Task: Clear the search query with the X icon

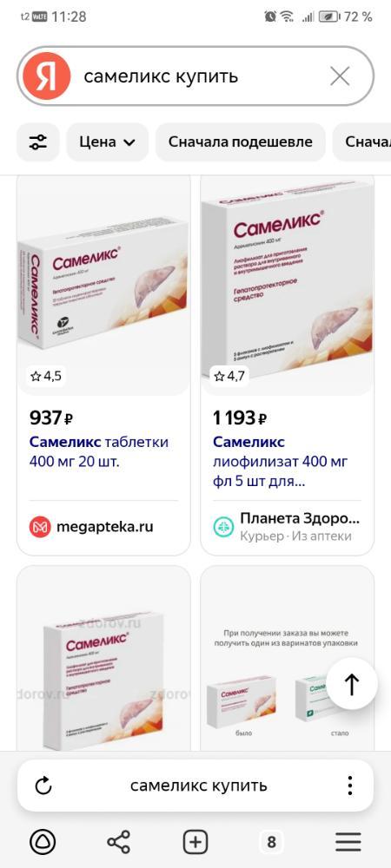Action: [x=340, y=76]
